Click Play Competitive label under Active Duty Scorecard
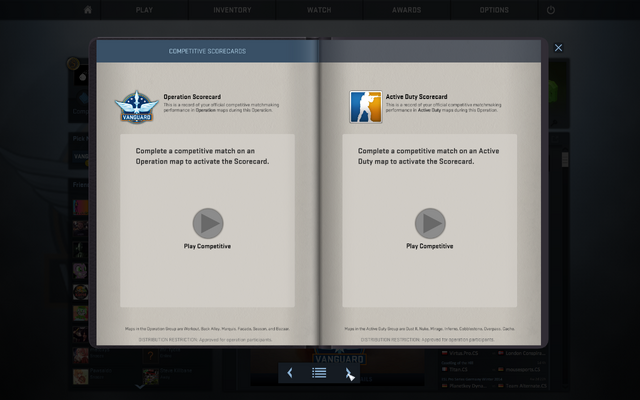Image resolution: width=640 pixels, height=400 pixels. (x=429, y=246)
